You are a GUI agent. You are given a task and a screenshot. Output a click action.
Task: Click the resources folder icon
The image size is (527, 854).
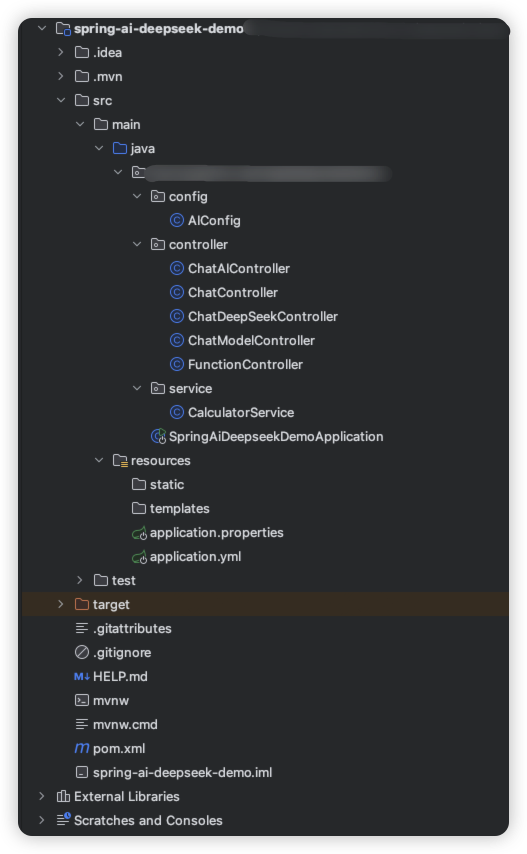120,461
